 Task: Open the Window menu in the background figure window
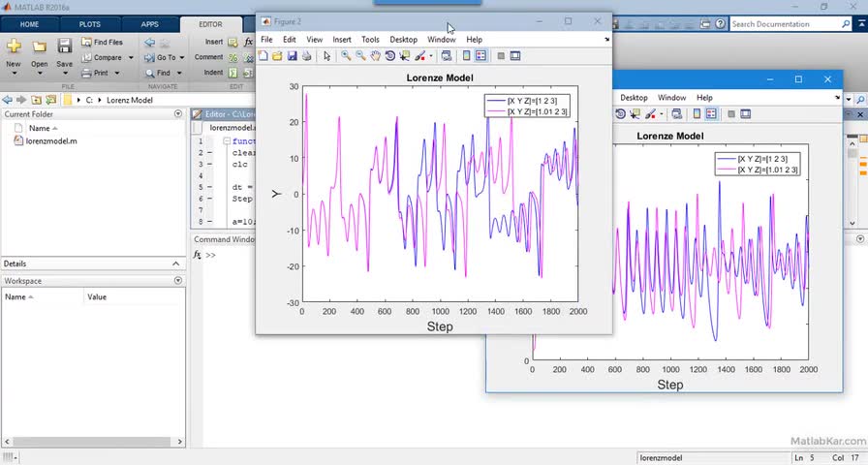coord(672,98)
